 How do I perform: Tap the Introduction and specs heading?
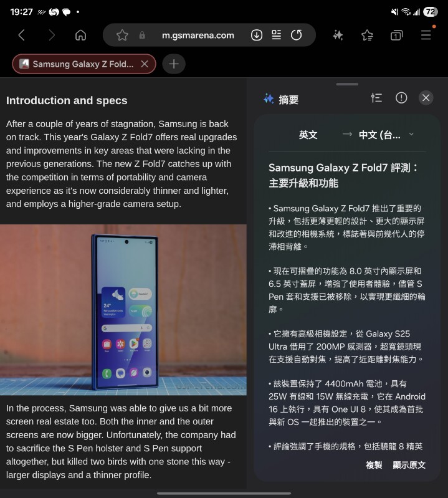coord(67,100)
